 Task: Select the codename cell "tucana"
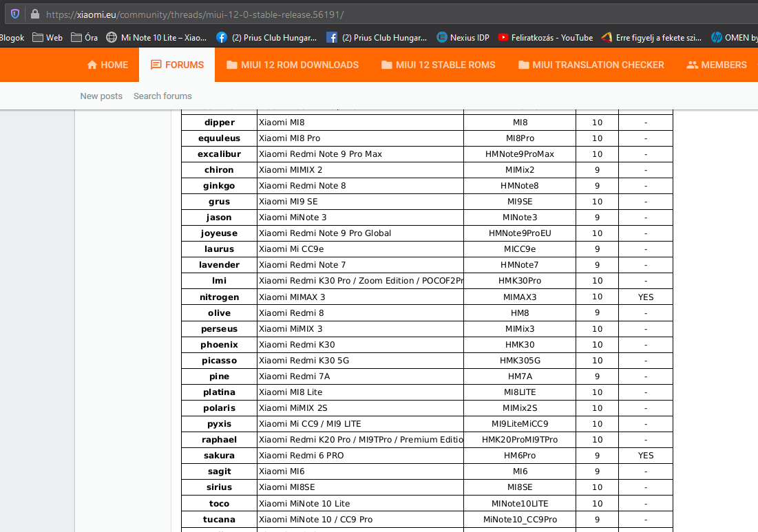pos(220,520)
